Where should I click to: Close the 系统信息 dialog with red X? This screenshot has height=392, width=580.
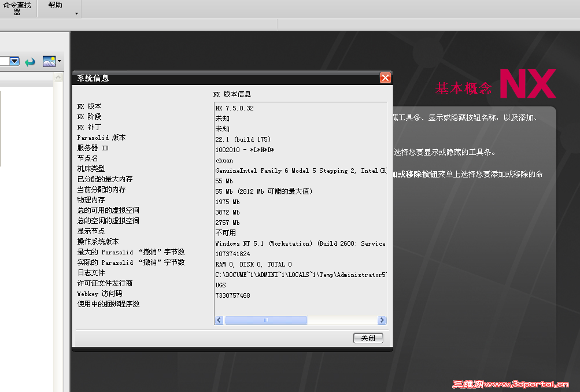385,77
